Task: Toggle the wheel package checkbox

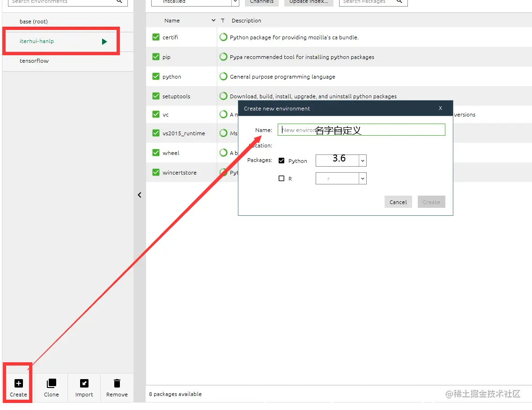Action: point(156,153)
